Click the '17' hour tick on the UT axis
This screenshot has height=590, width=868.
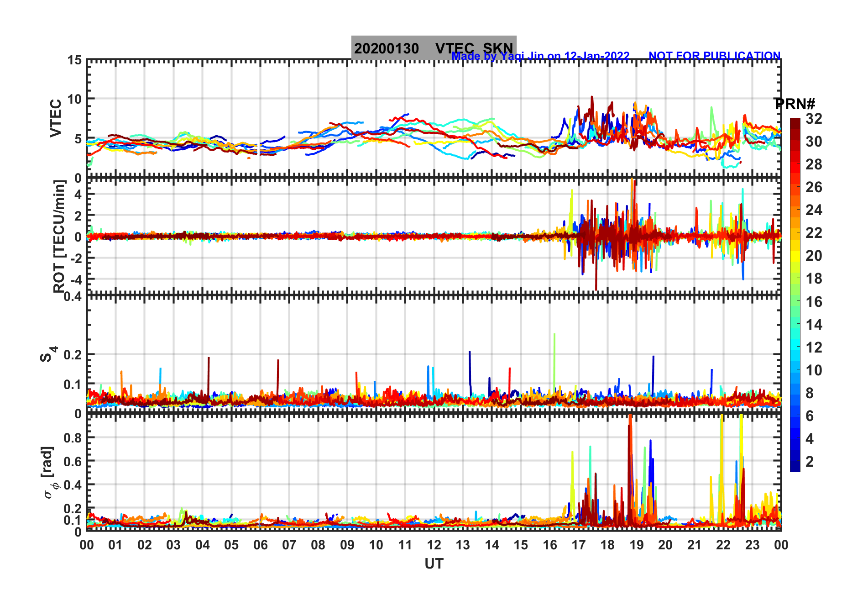(x=579, y=545)
